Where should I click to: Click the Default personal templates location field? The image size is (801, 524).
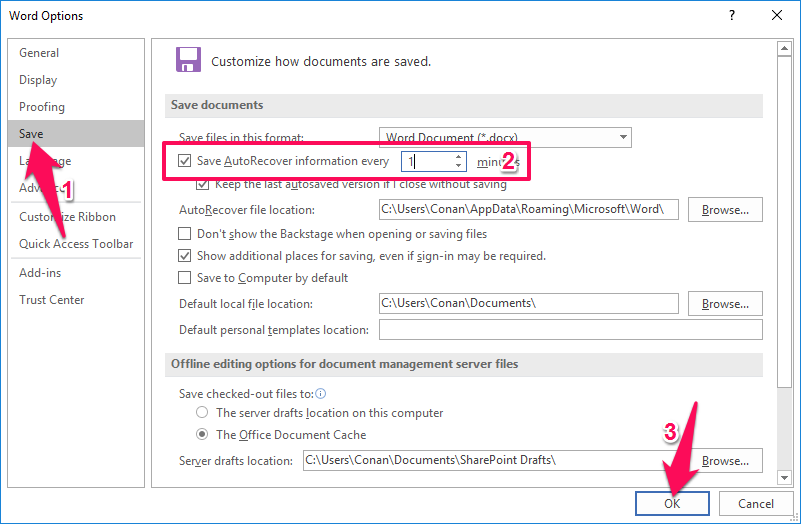point(570,330)
